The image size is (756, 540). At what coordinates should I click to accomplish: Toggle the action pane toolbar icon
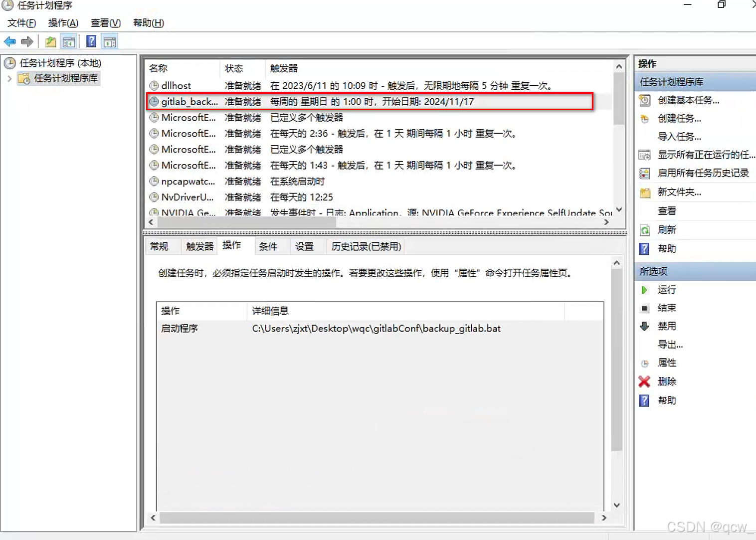[x=110, y=41]
